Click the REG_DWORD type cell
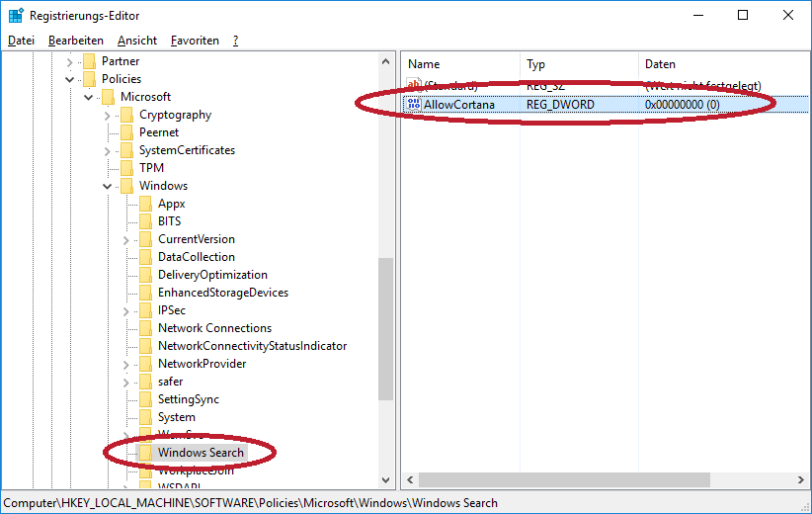812x514 pixels. 560,105
